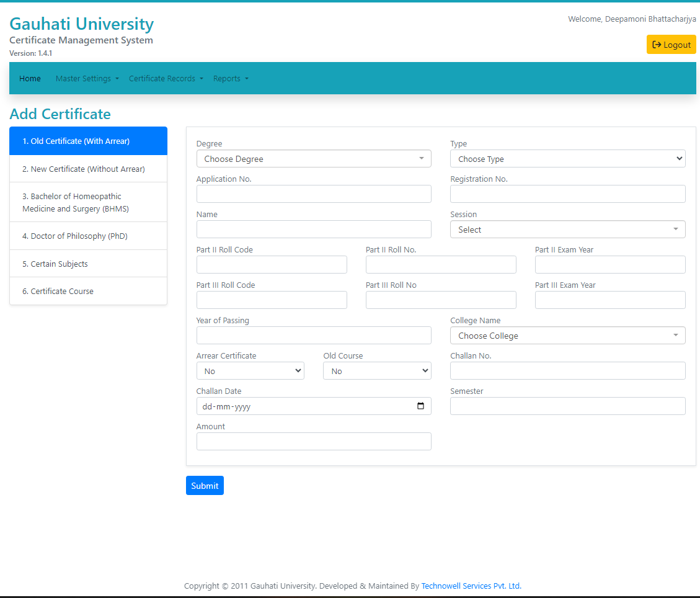
Task: Click the Challan Date dd-mm-yyyy field
Action: click(x=314, y=406)
